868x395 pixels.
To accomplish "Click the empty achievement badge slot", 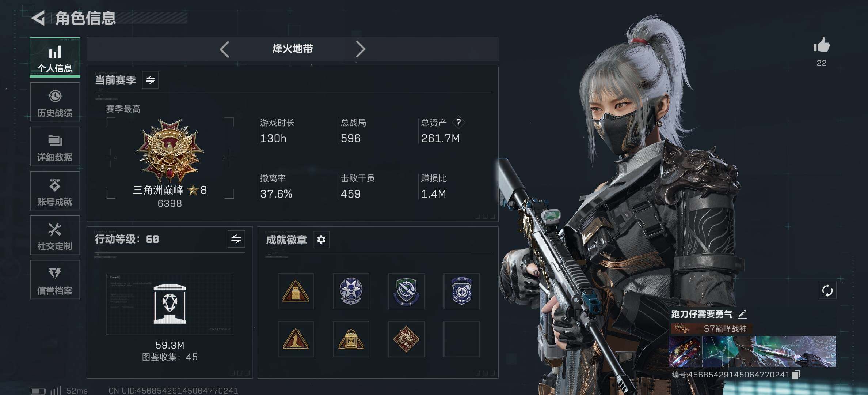I will (x=461, y=339).
